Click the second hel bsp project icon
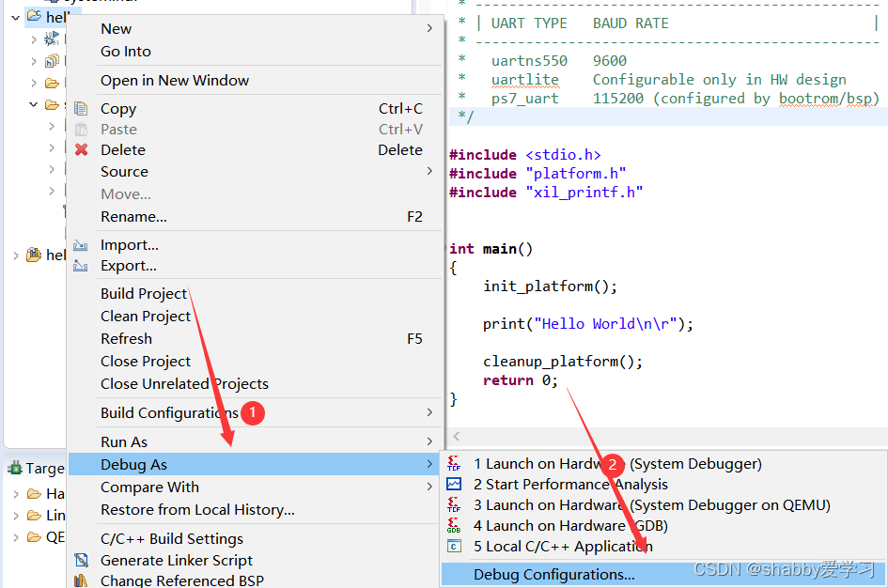 pos(34,255)
